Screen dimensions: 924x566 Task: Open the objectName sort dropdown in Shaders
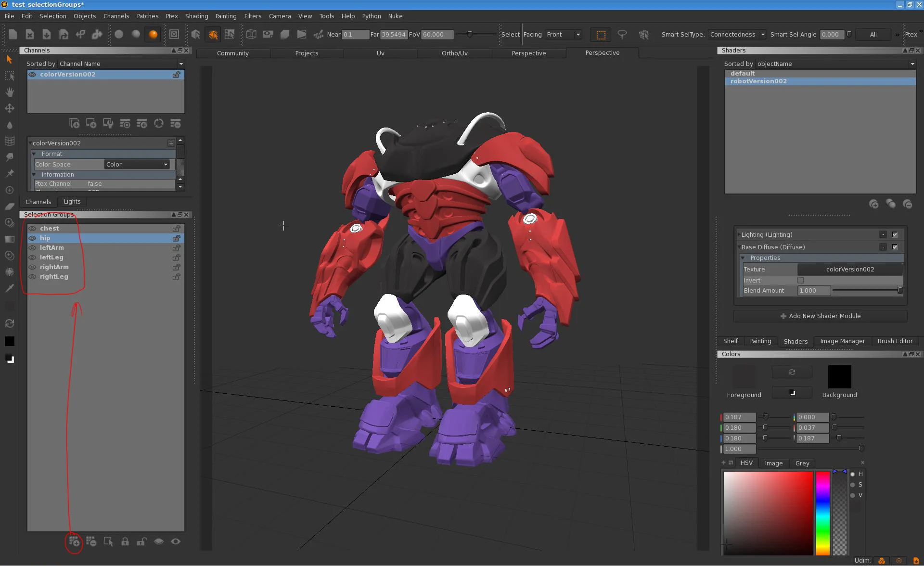tap(835, 64)
